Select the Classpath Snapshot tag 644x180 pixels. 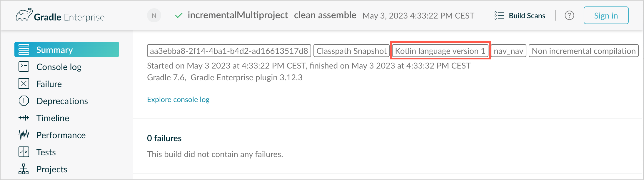tap(351, 51)
